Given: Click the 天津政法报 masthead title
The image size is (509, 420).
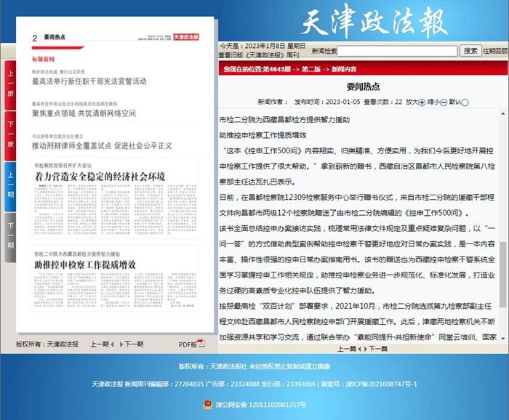Looking at the screenshot, I should click(x=374, y=21).
